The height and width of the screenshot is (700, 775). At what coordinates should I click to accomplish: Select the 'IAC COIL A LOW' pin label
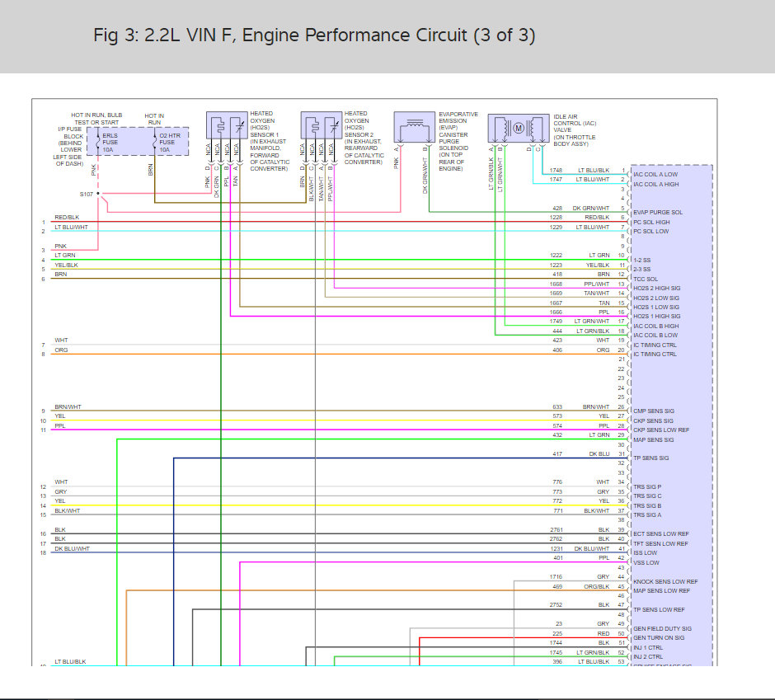[655, 175]
